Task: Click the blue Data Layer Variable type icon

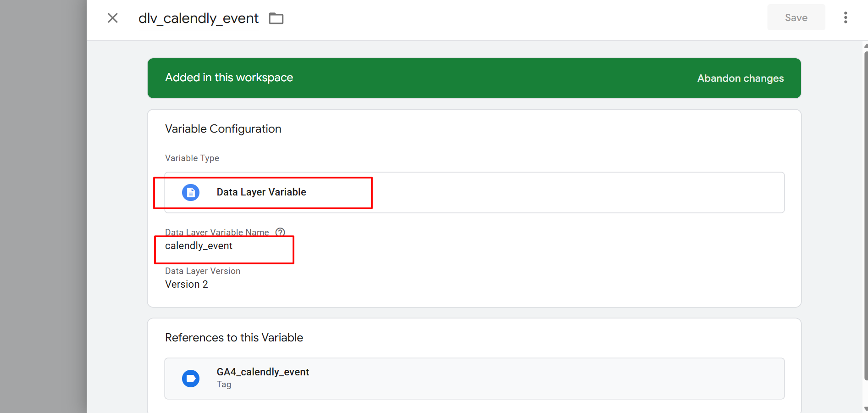Action: point(191,192)
